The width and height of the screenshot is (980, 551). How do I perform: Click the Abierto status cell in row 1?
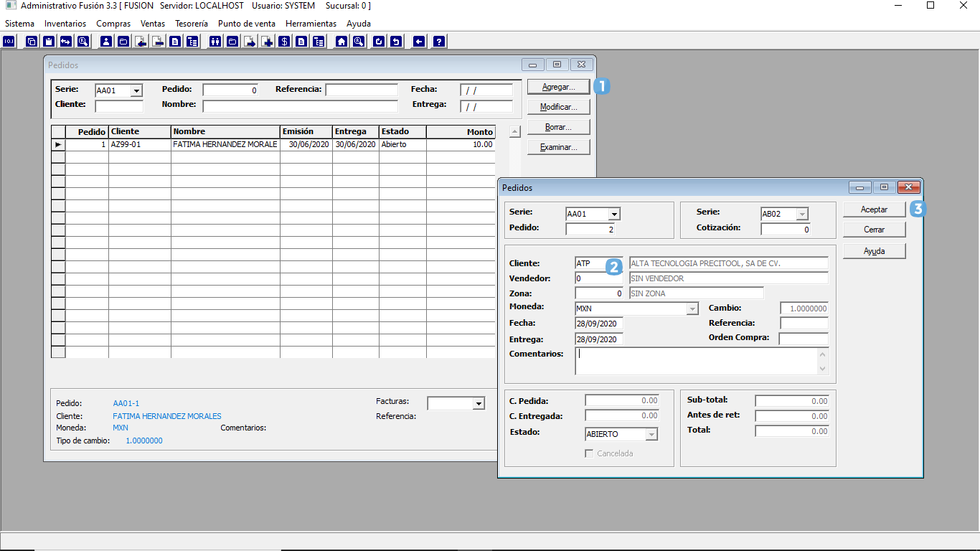pos(402,144)
